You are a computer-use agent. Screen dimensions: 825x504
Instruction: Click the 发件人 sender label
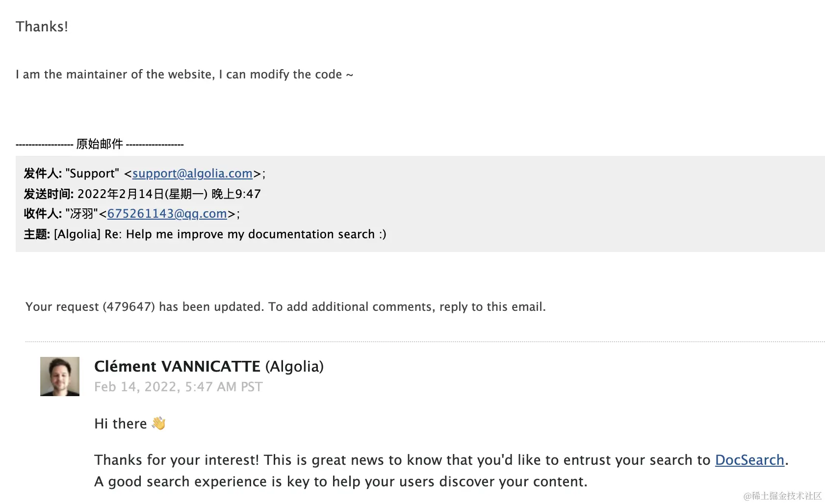tap(43, 174)
